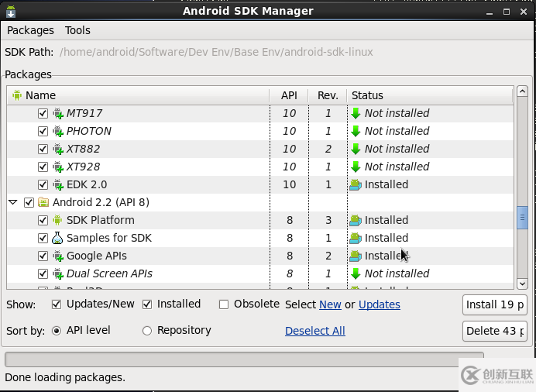Select the Dual Screen APIs row name
This screenshot has height=392, width=536.
(x=109, y=273)
